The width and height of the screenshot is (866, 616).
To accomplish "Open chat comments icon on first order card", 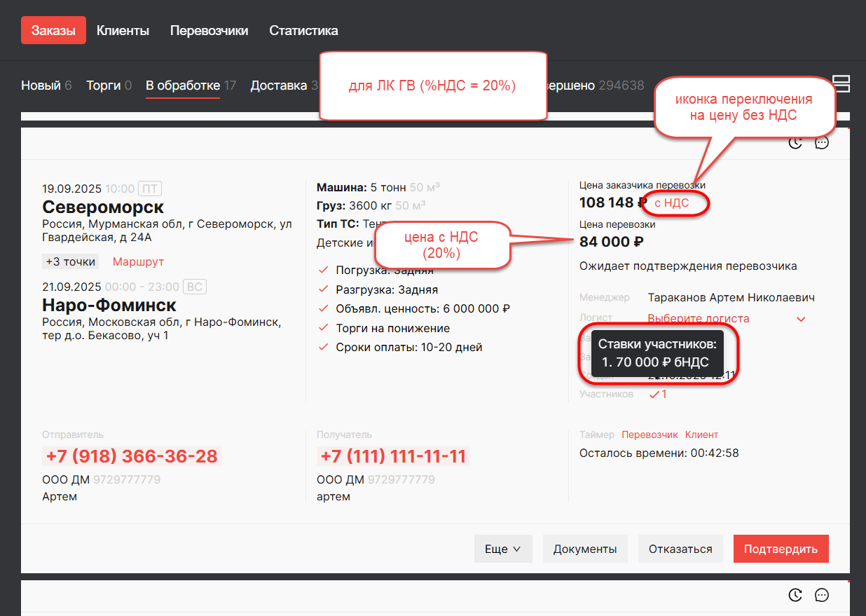I will (x=822, y=143).
